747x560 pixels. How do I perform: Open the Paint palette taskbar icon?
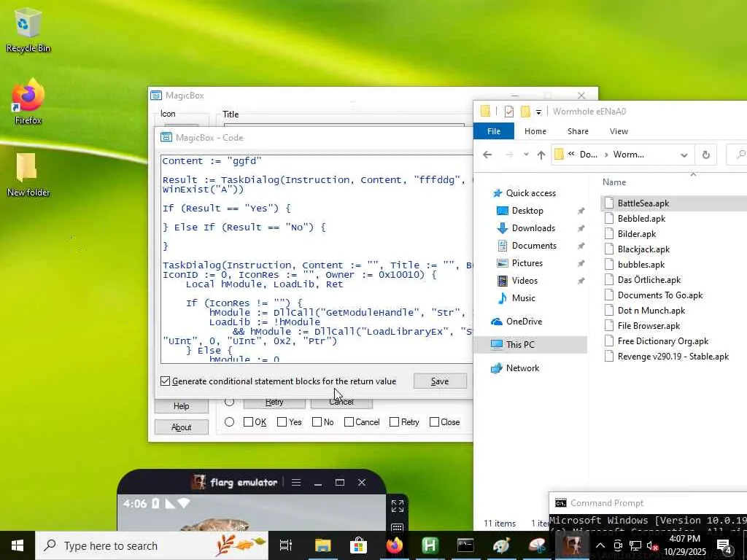tap(501, 545)
